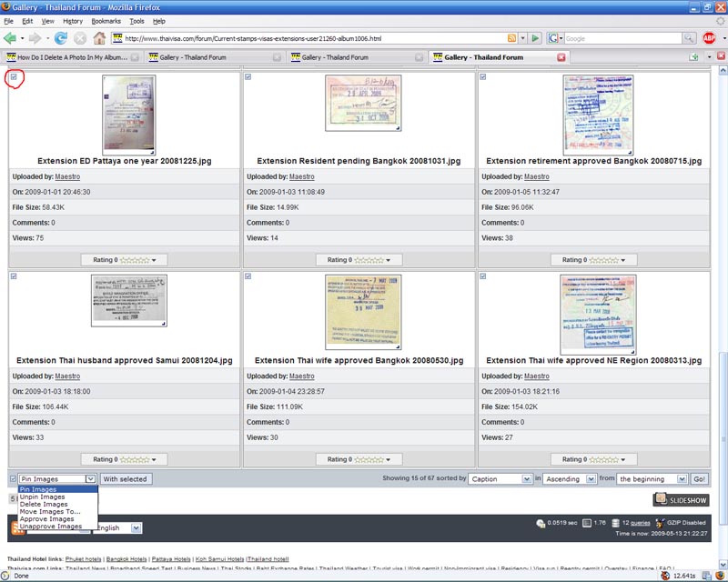Viewport: 728px width, 582px height.
Task: Open the Adblock Plus ABP icon
Action: click(709, 38)
